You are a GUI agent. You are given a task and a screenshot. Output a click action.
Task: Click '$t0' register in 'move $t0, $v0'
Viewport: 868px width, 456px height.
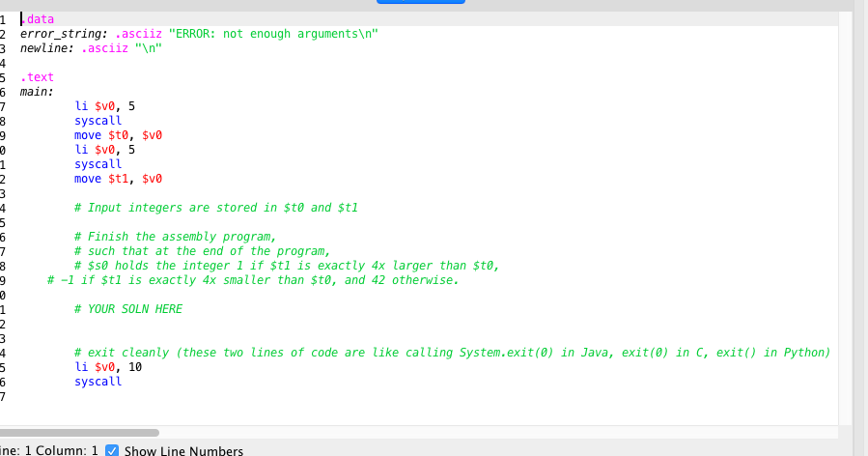click(x=118, y=135)
